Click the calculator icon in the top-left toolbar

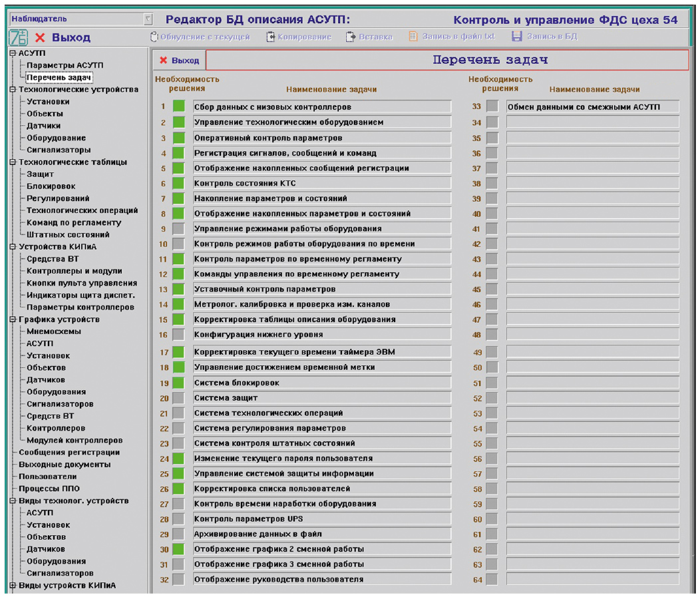(x=19, y=37)
